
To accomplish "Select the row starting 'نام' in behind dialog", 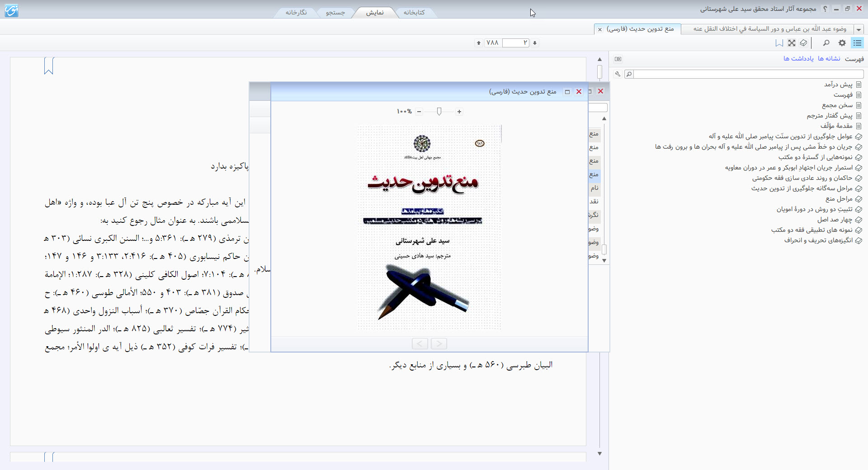I will [x=594, y=188].
